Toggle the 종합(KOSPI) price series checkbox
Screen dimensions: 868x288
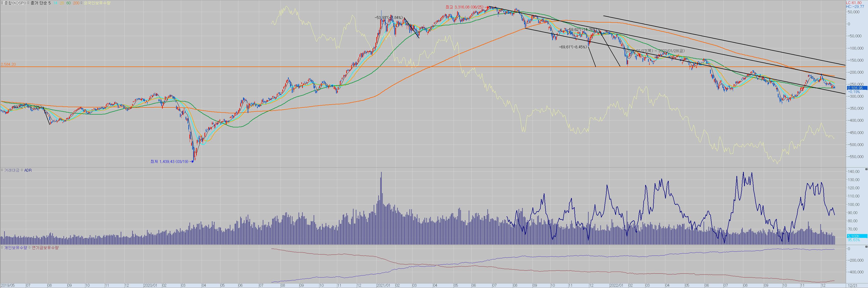[x=2, y=3]
